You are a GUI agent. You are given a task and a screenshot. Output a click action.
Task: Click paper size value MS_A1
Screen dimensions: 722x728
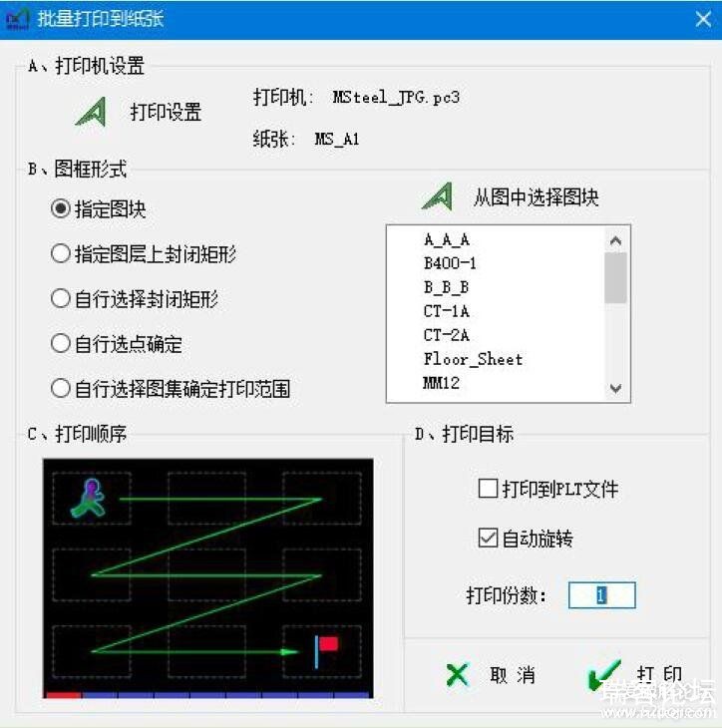click(337, 139)
